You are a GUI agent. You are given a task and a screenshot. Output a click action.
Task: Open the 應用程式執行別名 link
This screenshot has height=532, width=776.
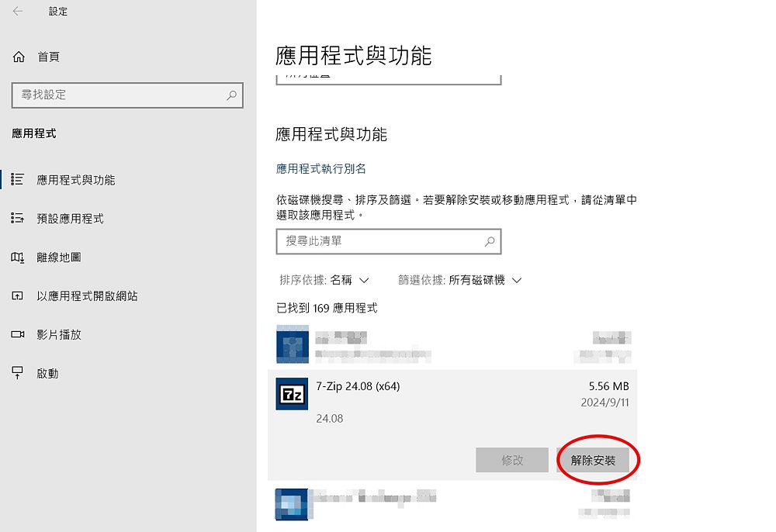321,167
